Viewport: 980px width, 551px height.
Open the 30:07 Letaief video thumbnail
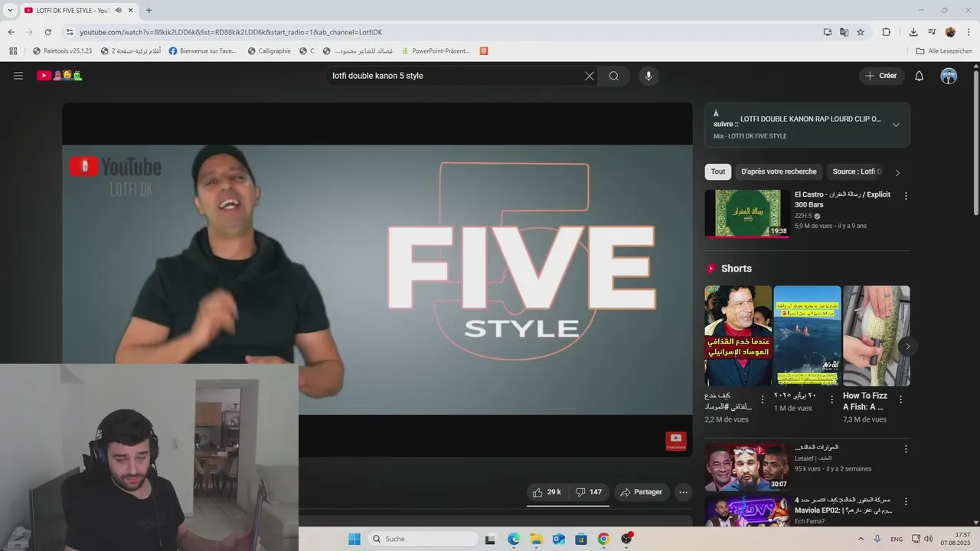pyautogui.click(x=747, y=467)
